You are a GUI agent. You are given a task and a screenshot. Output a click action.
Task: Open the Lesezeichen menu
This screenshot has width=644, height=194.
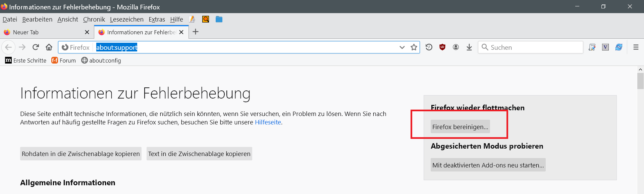(x=126, y=20)
